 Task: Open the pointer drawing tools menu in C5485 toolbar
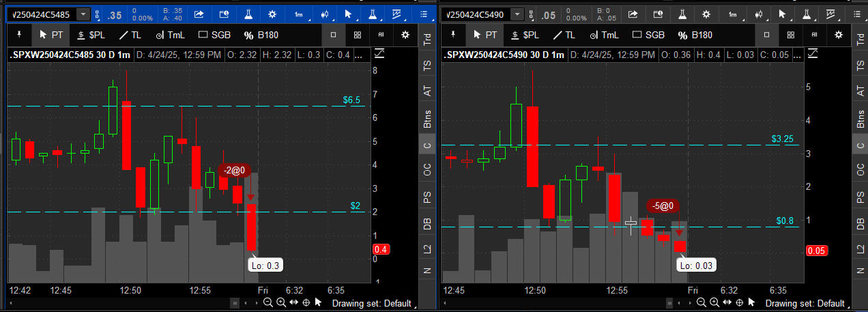(348, 14)
